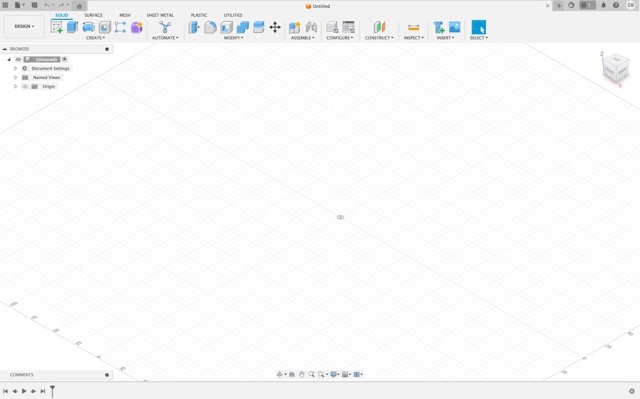Open the DESIGN workspace dropdown

click(24, 27)
